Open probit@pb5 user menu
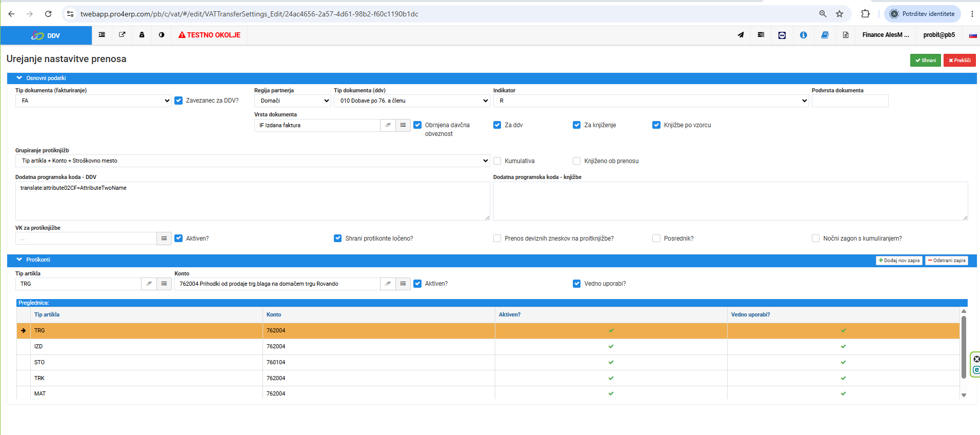The height and width of the screenshot is (435, 980). (x=939, y=35)
